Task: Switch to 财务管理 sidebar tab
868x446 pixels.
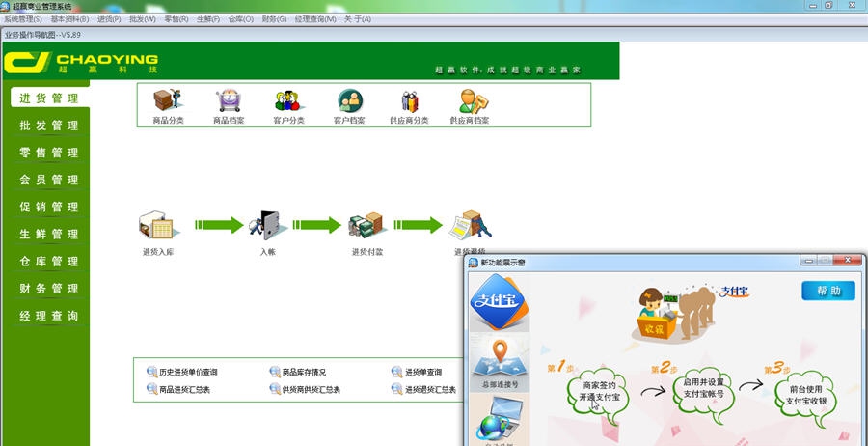Action: [x=49, y=288]
